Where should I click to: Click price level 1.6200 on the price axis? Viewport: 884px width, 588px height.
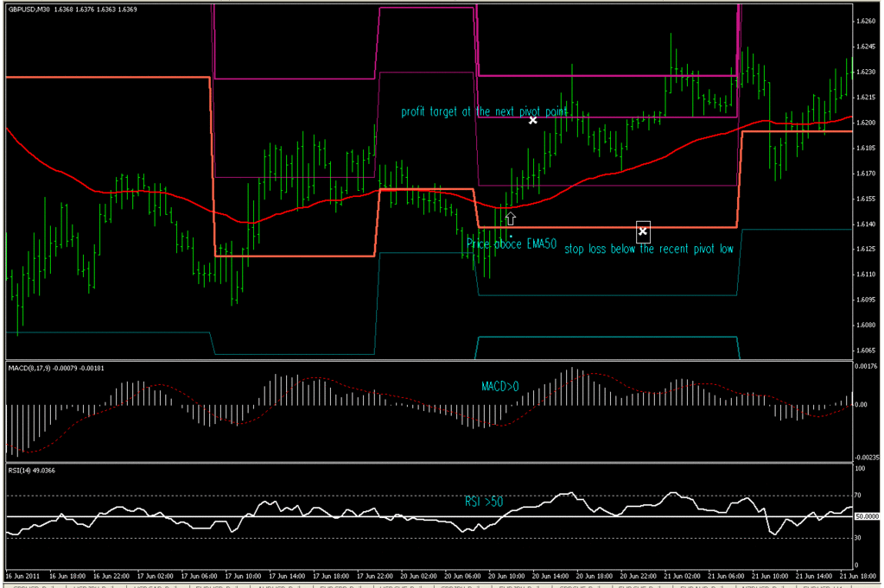point(865,123)
